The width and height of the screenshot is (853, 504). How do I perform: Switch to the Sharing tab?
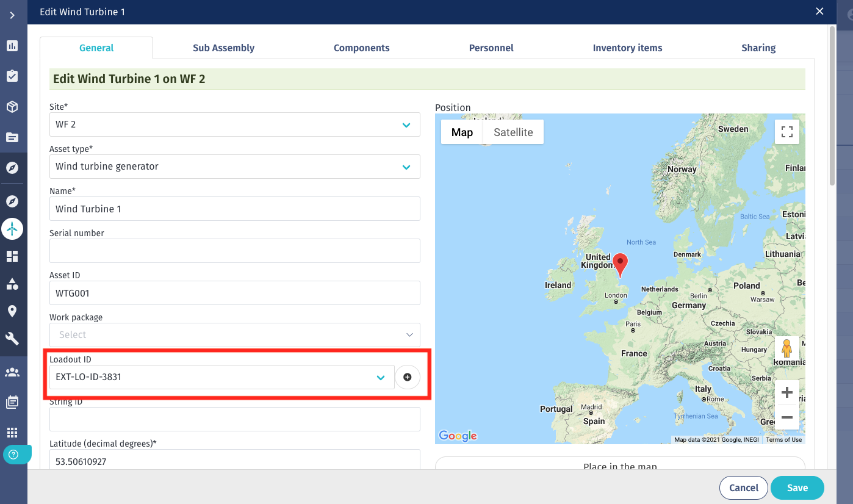pos(758,48)
